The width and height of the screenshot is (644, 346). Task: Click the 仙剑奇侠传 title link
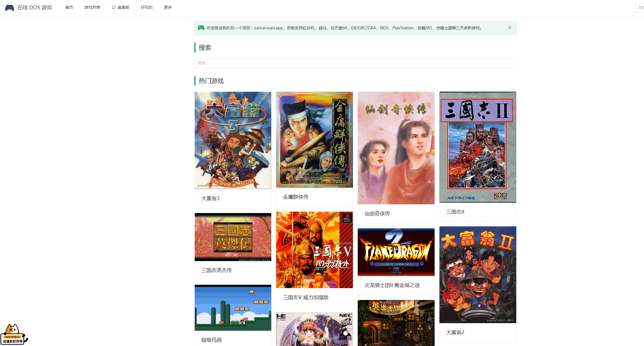(x=377, y=214)
